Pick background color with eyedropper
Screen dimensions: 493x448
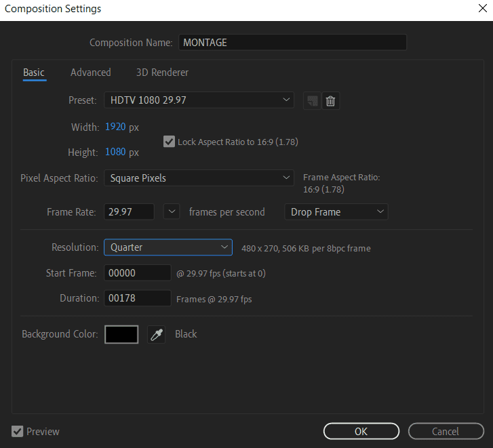click(156, 335)
